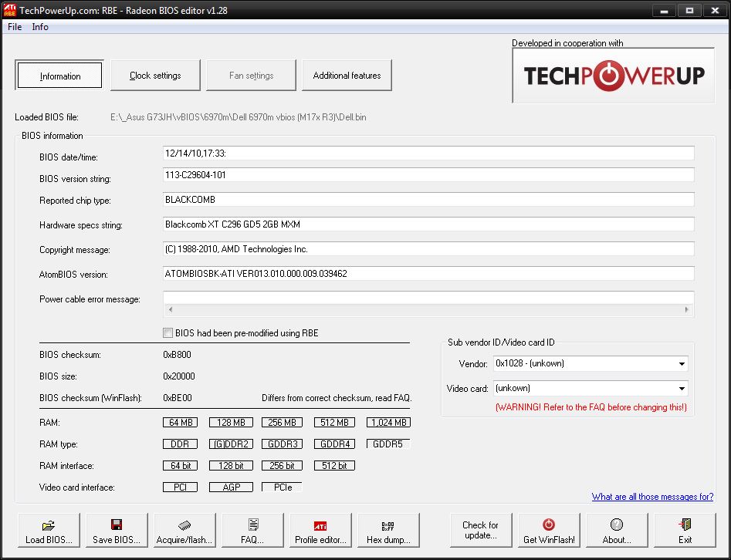731x560 pixels.
Task: Click scrollbar left arrow in power cable message
Action: pyautogui.click(x=171, y=309)
